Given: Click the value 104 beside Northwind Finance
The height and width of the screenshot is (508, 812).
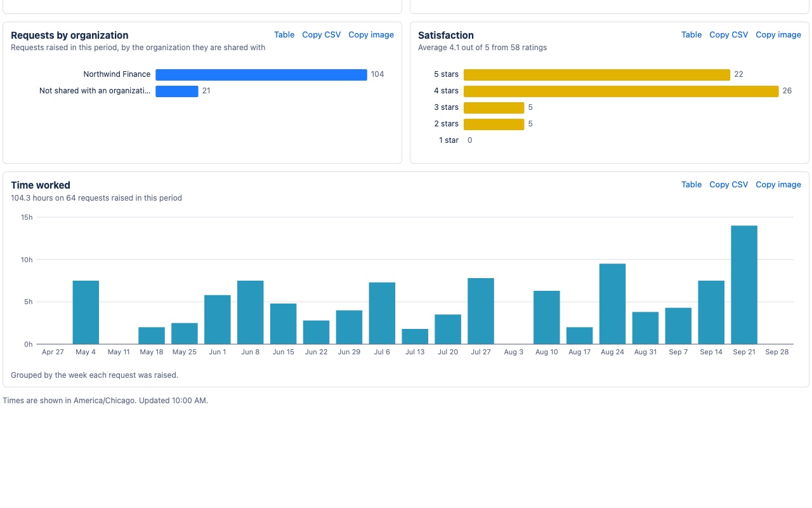Looking at the screenshot, I should pyautogui.click(x=377, y=74).
